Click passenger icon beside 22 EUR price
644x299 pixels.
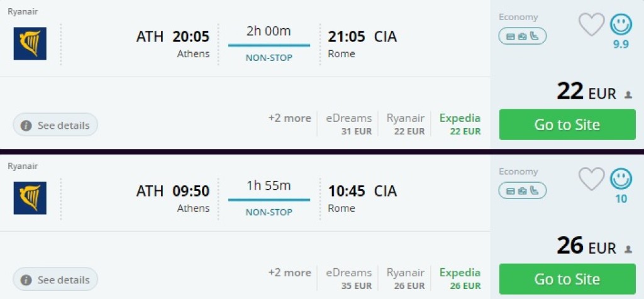coord(628,95)
